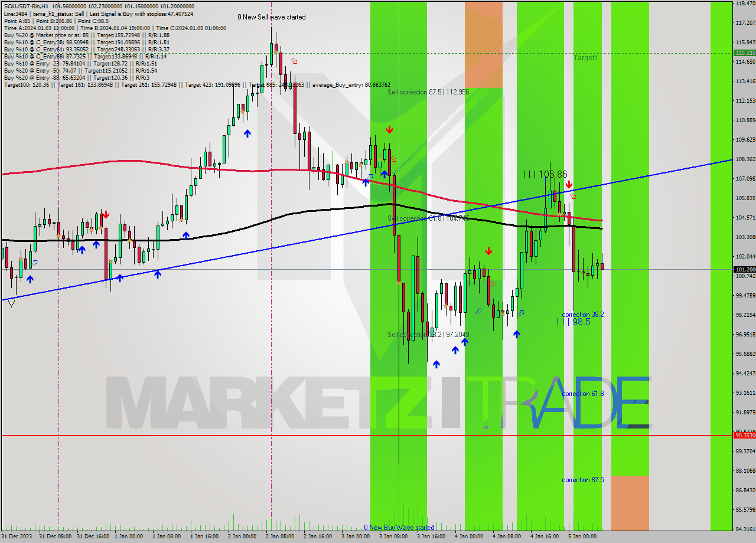
Task: Select the '| | | 98.5' price label
Action: (x=573, y=322)
